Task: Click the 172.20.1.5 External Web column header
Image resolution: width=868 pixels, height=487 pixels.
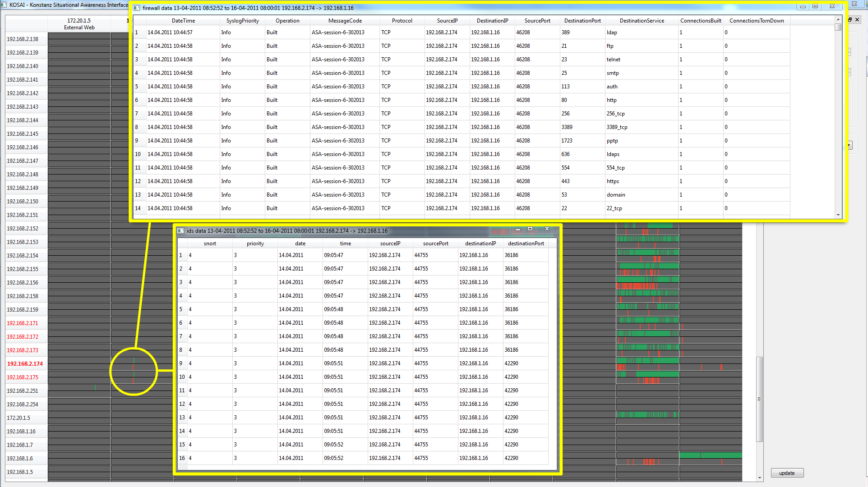Action: [79, 24]
